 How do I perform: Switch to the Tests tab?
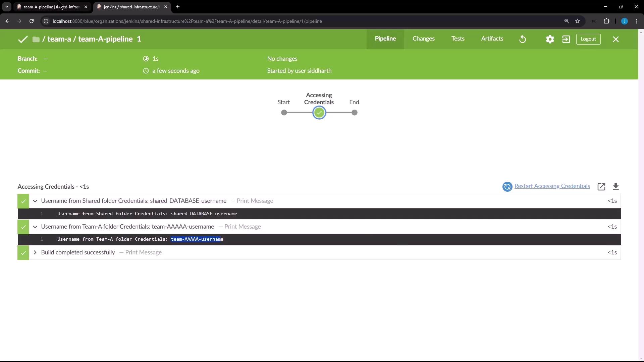(x=458, y=39)
